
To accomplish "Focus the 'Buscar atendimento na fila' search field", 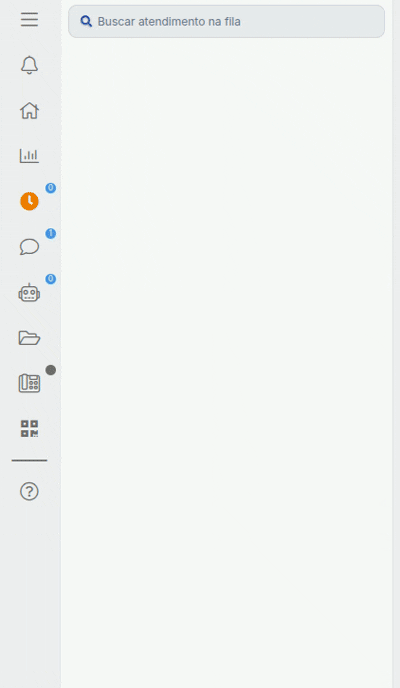I will coord(226,22).
